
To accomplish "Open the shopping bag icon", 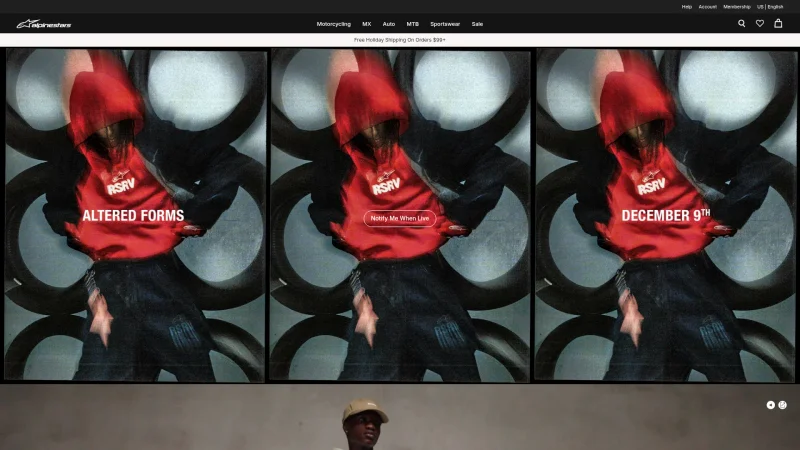I will 778,23.
